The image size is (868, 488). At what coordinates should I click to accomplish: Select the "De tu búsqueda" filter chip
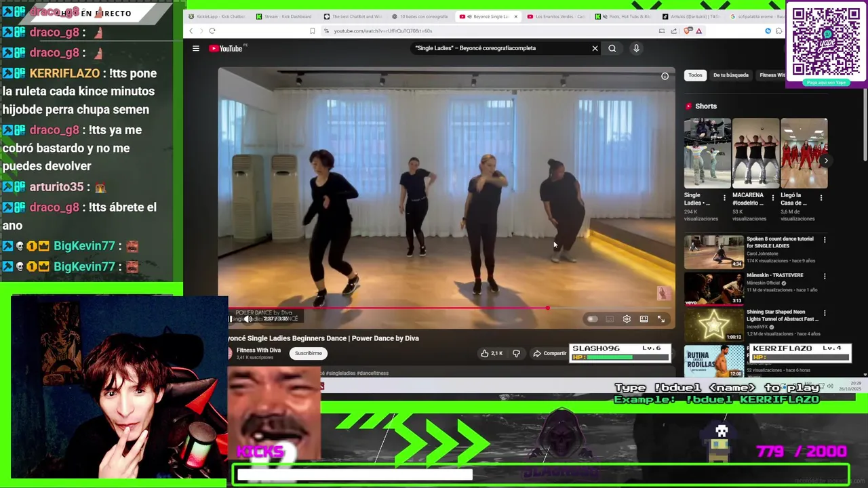(731, 75)
